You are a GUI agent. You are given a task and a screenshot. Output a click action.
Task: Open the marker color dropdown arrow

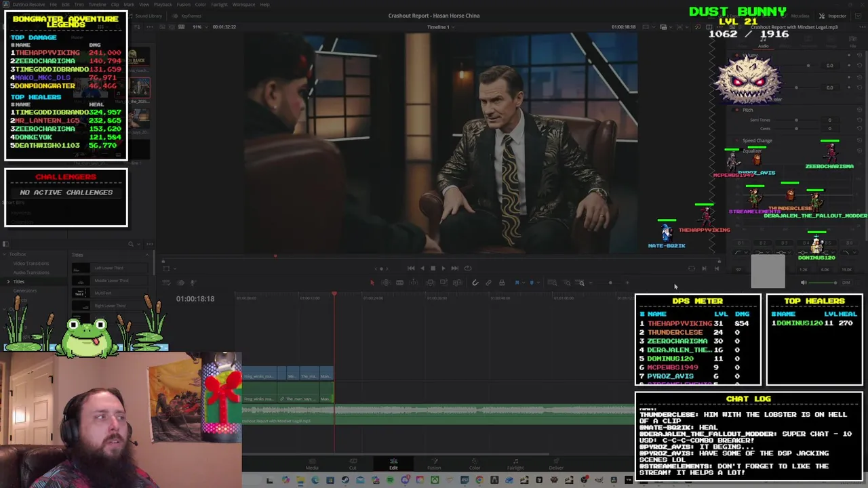pyautogui.click(x=538, y=283)
